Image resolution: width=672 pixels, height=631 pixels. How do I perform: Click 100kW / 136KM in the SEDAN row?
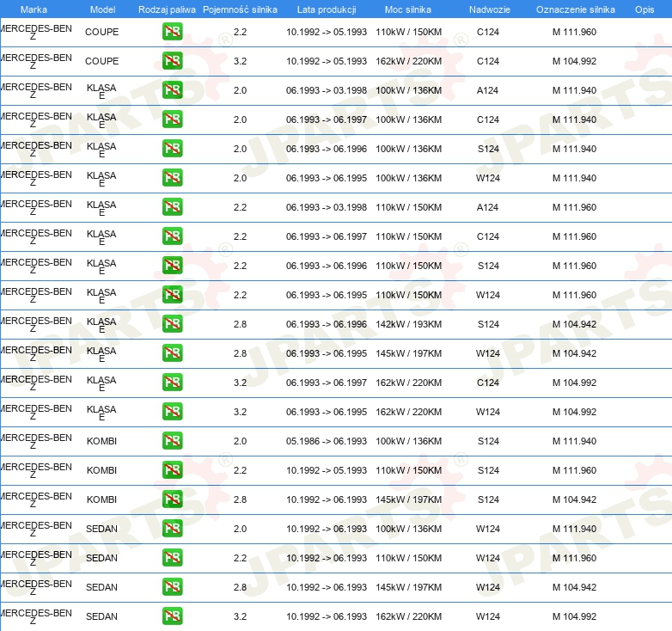point(408,529)
